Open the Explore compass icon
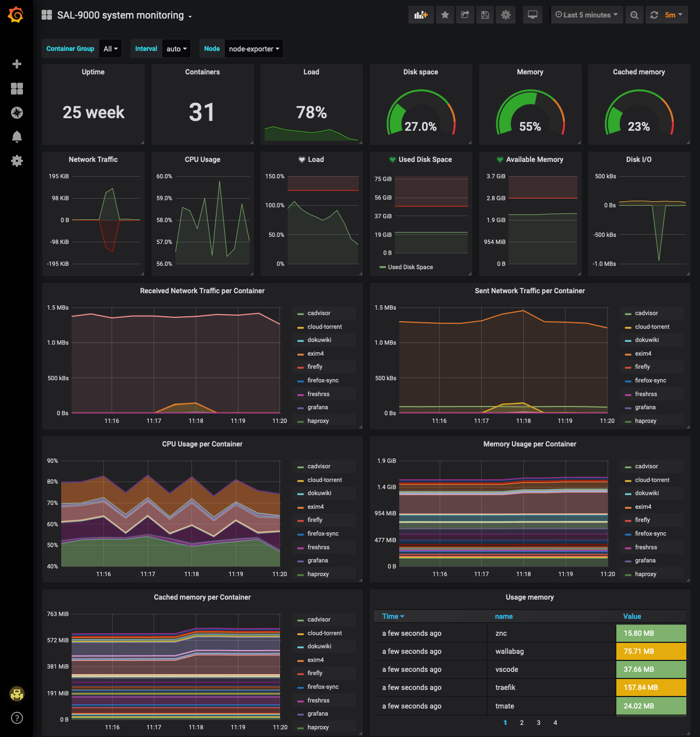 pyautogui.click(x=17, y=113)
